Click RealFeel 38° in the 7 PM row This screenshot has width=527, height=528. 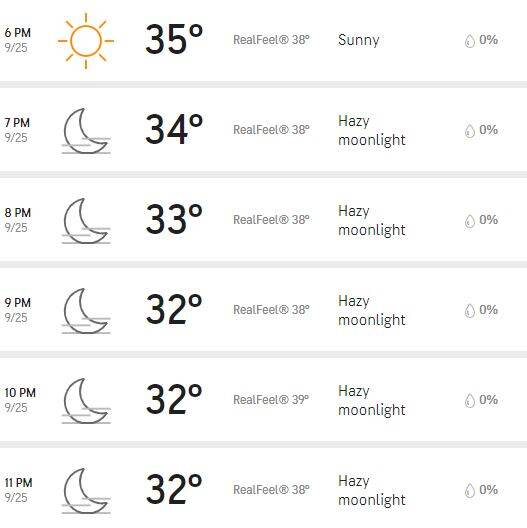pyautogui.click(x=271, y=130)
